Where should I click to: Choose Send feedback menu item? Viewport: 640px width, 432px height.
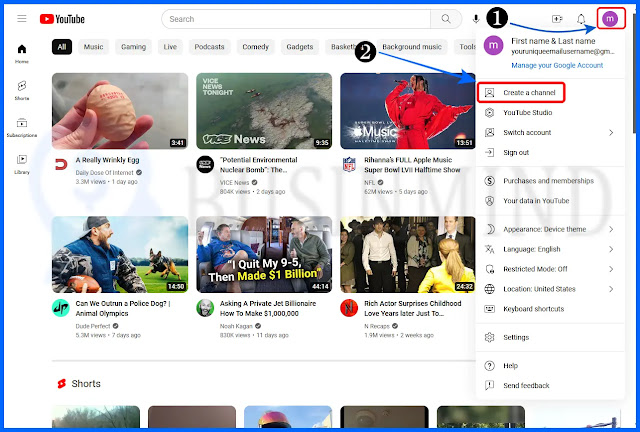pos(550,386)
